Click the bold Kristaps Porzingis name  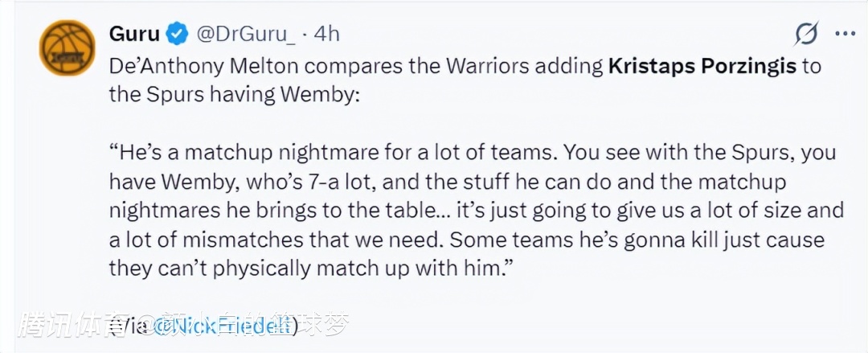tap(702, 65)
